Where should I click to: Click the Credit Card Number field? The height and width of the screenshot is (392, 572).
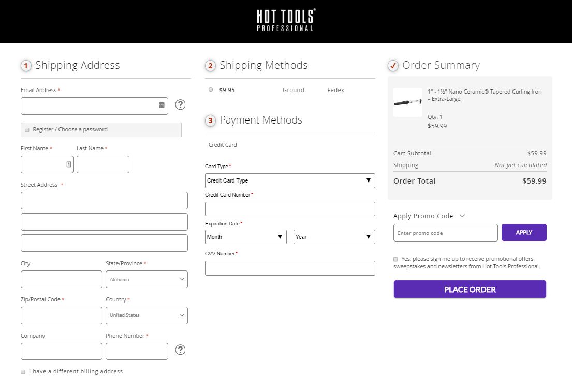click(x=290, y=209)
